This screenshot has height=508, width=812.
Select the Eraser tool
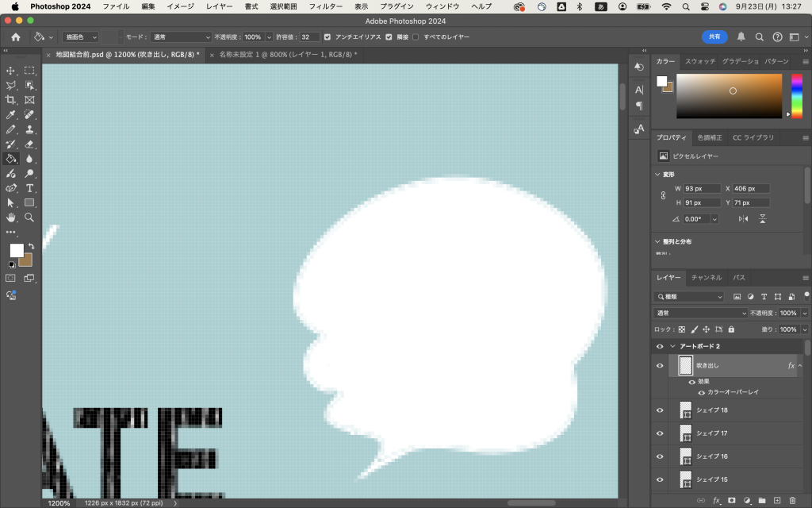(x=29, y=144)
